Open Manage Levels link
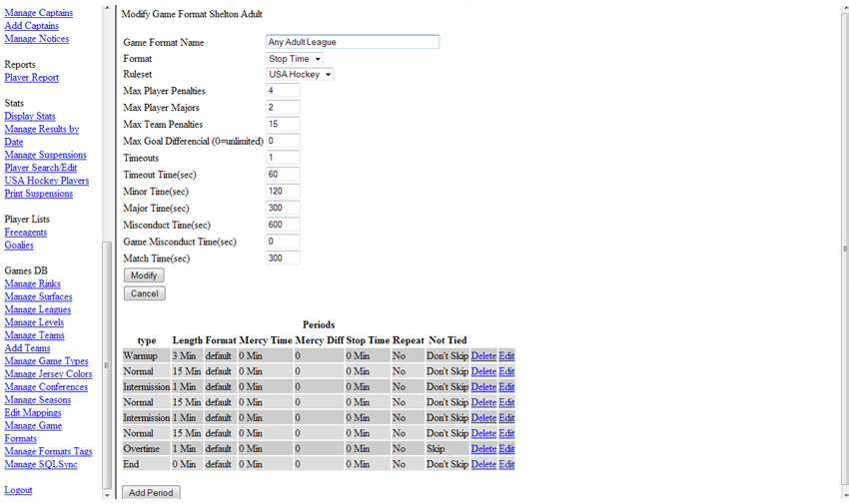The width and height of the screenshot is (849, 504). (34, 322)
